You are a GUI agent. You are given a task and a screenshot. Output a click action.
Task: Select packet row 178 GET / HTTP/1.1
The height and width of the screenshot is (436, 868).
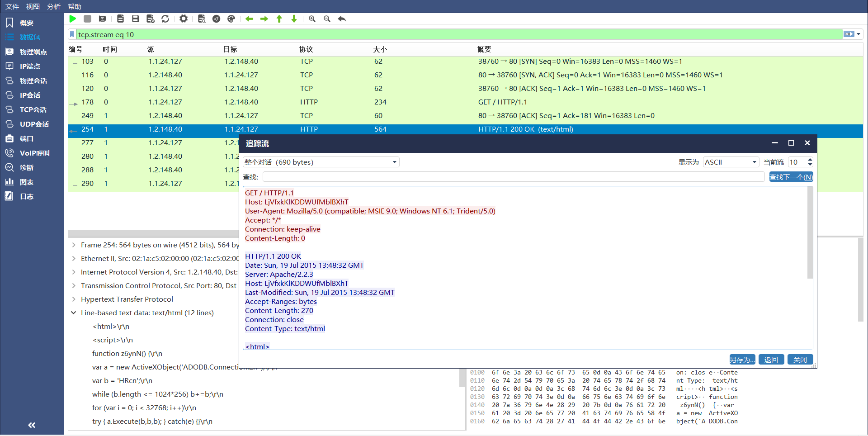pos(466,102)
